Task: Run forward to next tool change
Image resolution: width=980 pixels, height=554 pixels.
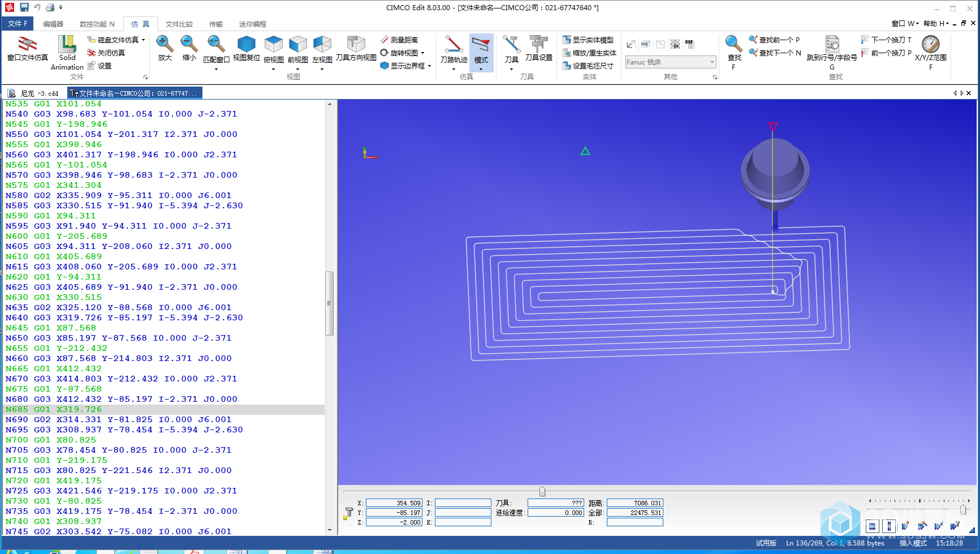Action: coord(955,526)
